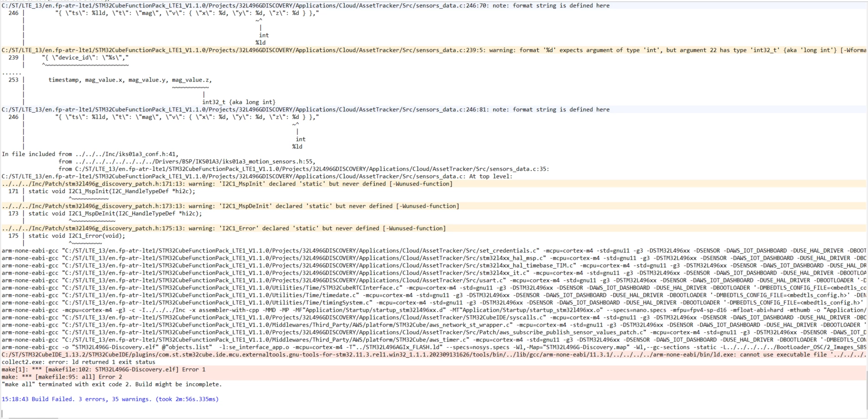Click the gcc command compiling timedate.c
This screenshot has height=419, width=868.
[434, 295]
